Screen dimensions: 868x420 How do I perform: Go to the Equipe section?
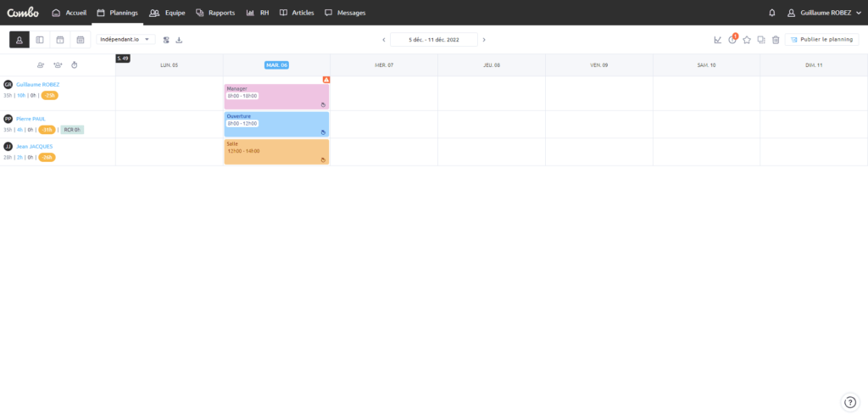click(x=167, y=13)
